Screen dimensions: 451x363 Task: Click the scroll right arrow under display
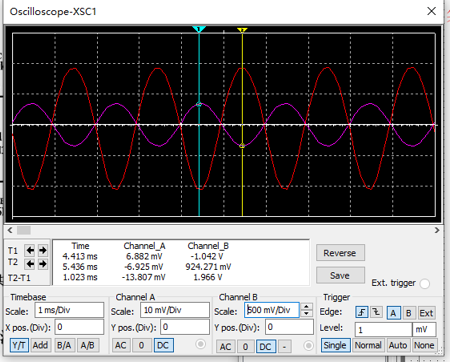pyautogui.click(x=437, y=230)
